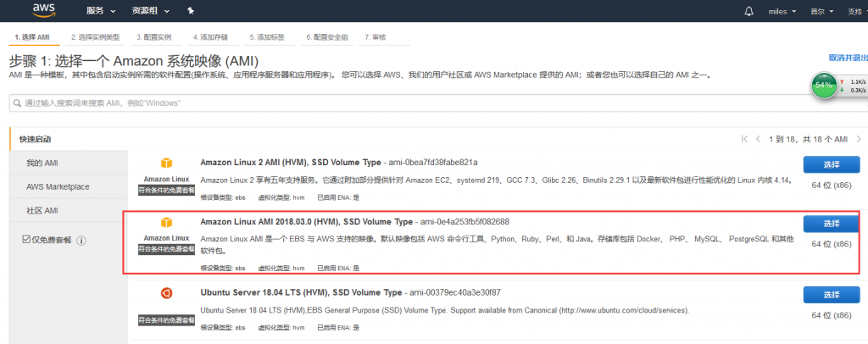Image resolution: width=868 pixels, height=344 pixels.
Task: Go to step 7. 审核
Action: [x=376, y=37]
